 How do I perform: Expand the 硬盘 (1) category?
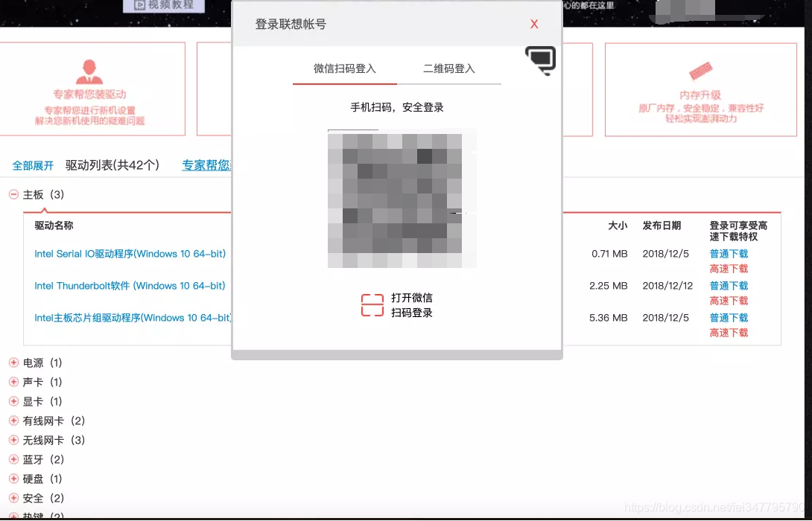click(x=14, y=479)
